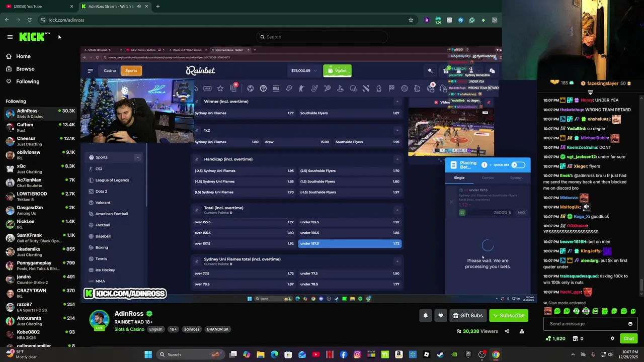644x362 pixels.
Task: Click the Sports tab in Rainbet stream
Action: 131,71
